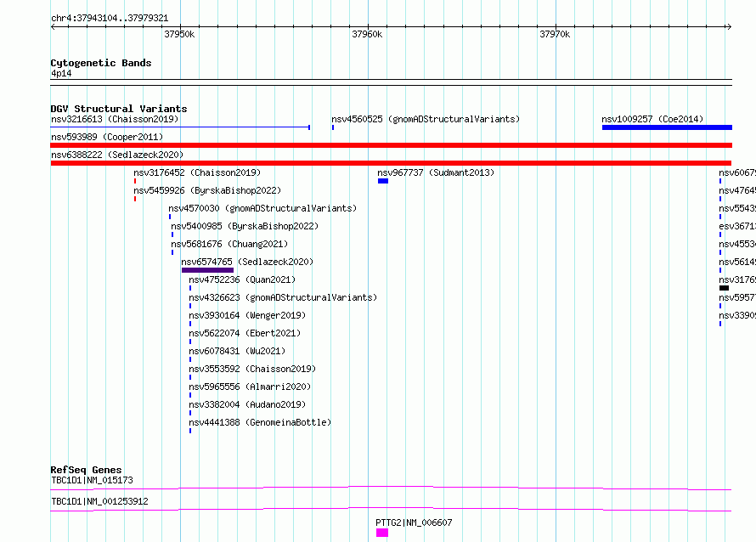756x542 pixels.
Task: Open nsv5622074 (Ebert2021) variant
Action: (x=245, y=333)
